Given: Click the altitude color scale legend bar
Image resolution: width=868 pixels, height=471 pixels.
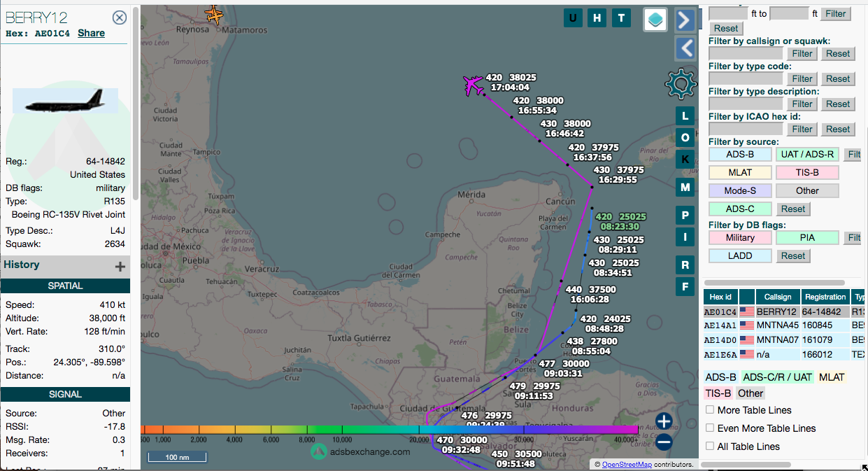Looking at the screenshot, I should pos(389,429).
